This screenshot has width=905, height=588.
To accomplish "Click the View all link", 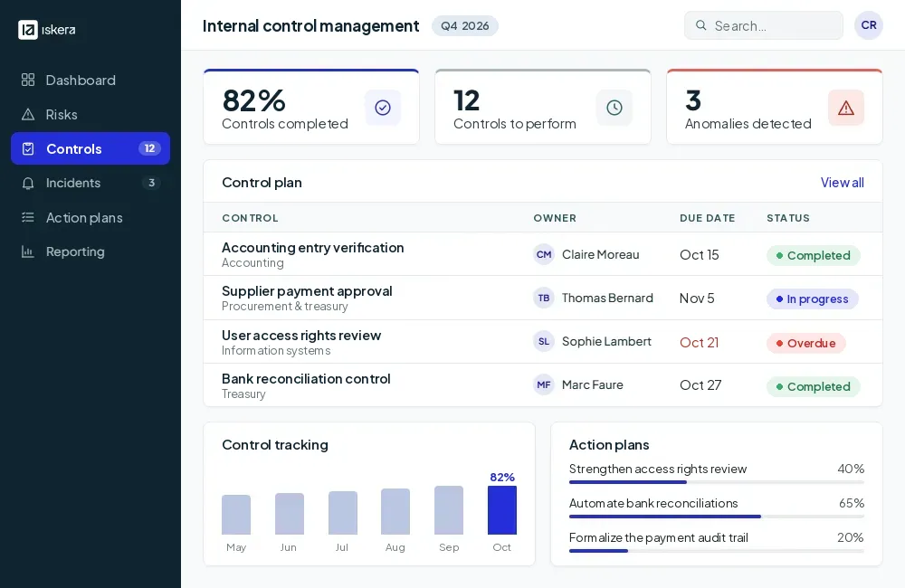I will 842,183.
